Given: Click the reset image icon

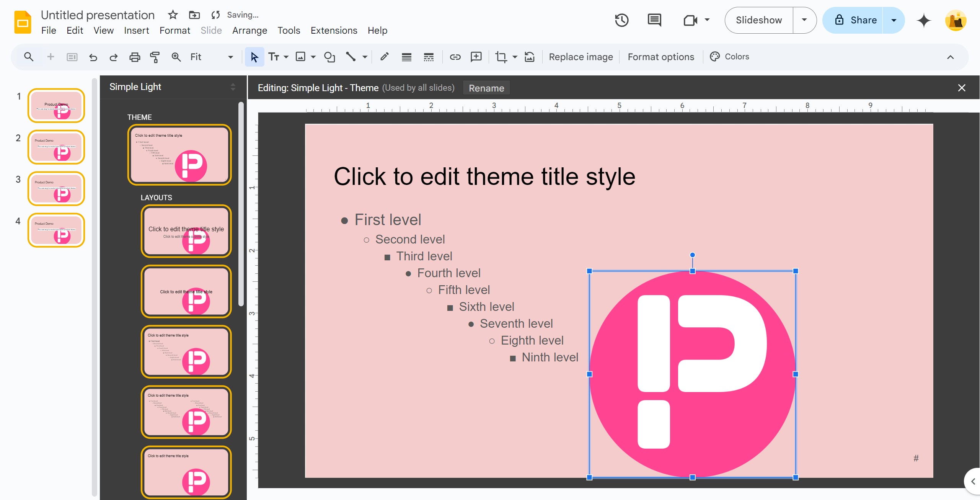Looking at the screenshot, I should [x=530, y=57].
